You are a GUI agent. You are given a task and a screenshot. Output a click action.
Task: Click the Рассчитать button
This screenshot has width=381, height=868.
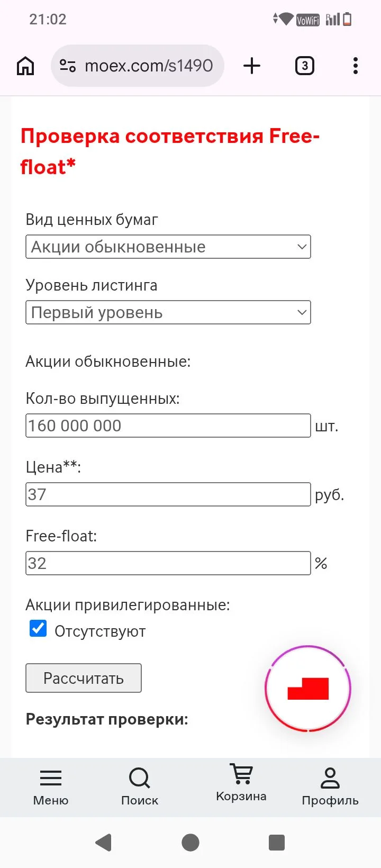pyautogui.click(x=84, y=678)
